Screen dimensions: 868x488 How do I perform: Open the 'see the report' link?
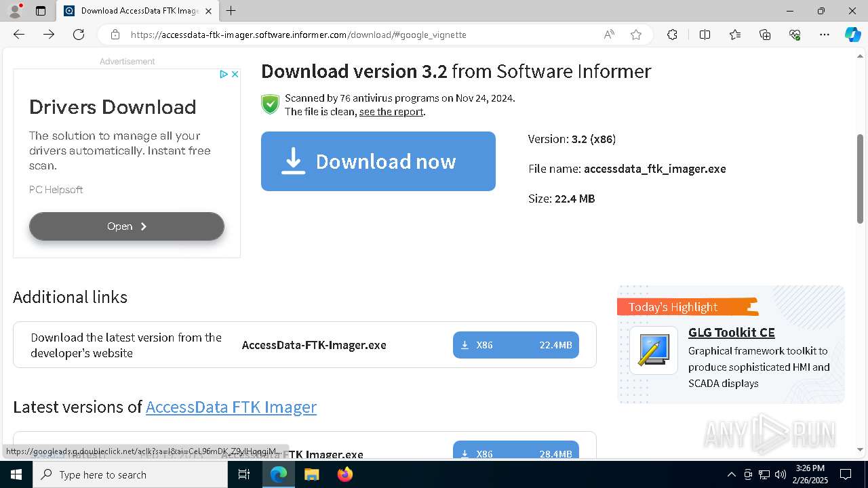pos(391,112)
